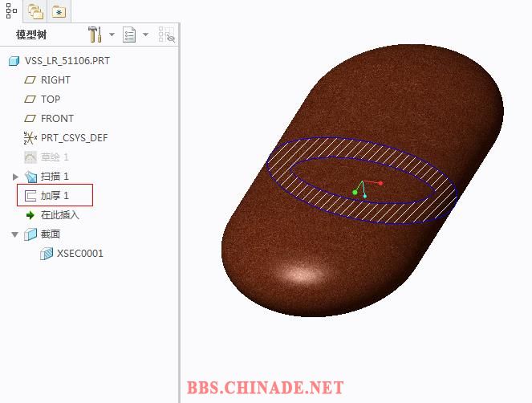Expand the 扫描 1 sweep feature
The width and height of the screenshot is (532, 403).
tap(15, 177)
